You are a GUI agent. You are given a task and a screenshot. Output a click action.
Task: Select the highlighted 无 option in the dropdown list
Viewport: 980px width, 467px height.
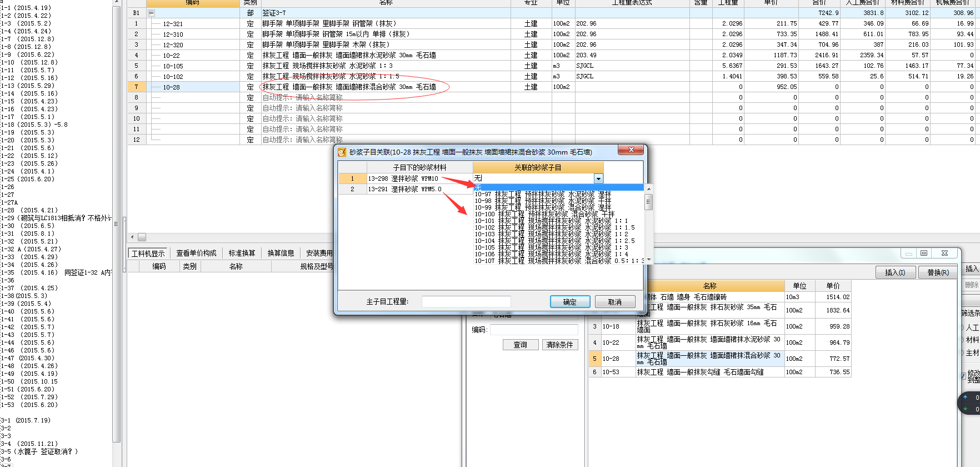pos(558,187)
